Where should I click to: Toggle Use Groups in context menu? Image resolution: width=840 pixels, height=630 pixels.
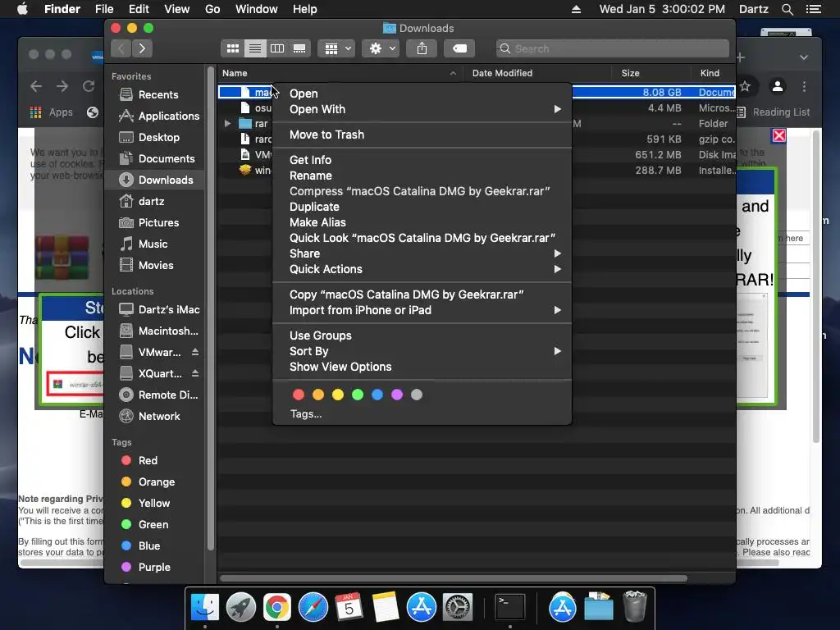click(422, 336)
